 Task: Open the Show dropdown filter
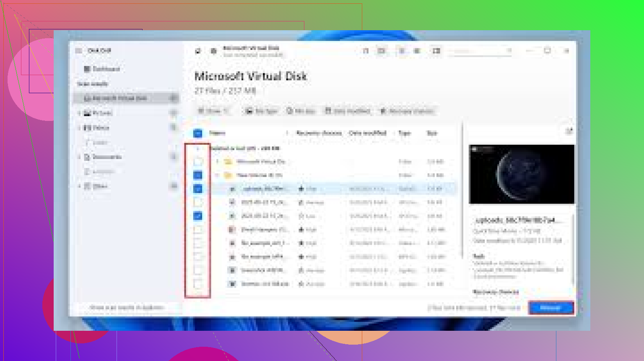point(213,111)
